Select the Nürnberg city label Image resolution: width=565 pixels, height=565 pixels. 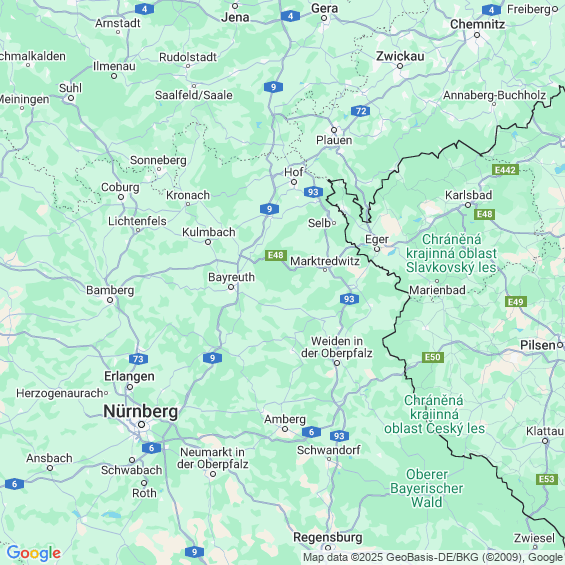pyautogui.click(x=141, y=411)
